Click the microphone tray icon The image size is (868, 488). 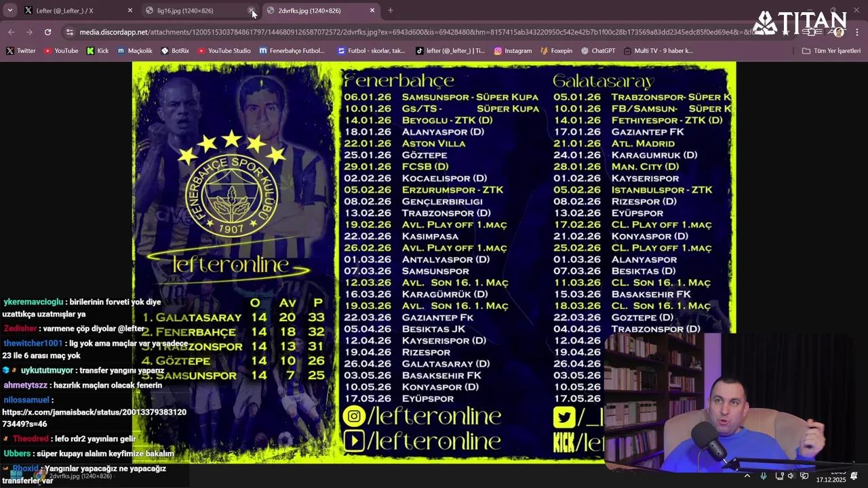point(764,476)
